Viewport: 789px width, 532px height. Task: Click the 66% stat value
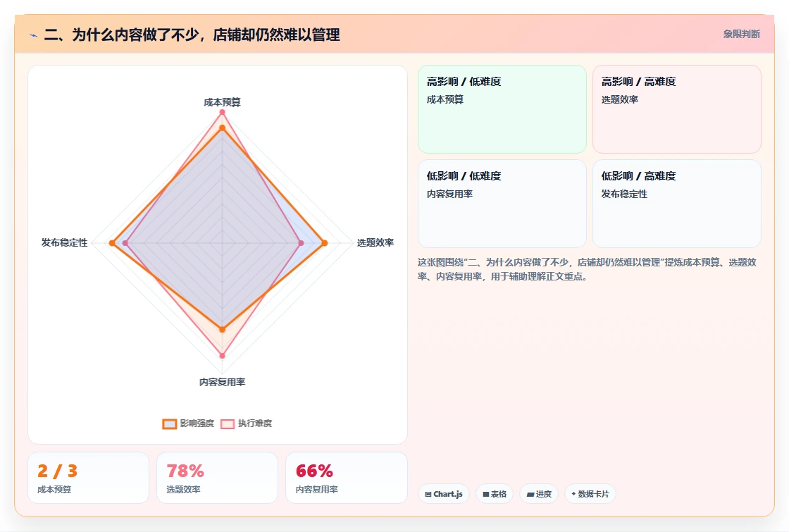click(314, 471)
